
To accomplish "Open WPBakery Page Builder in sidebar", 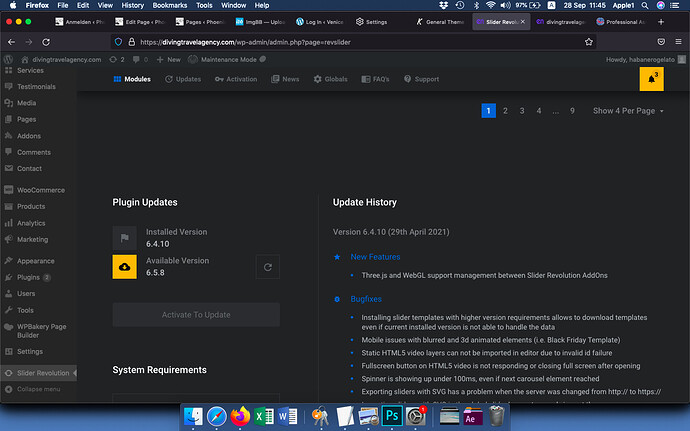I will [x=39, y=331].
